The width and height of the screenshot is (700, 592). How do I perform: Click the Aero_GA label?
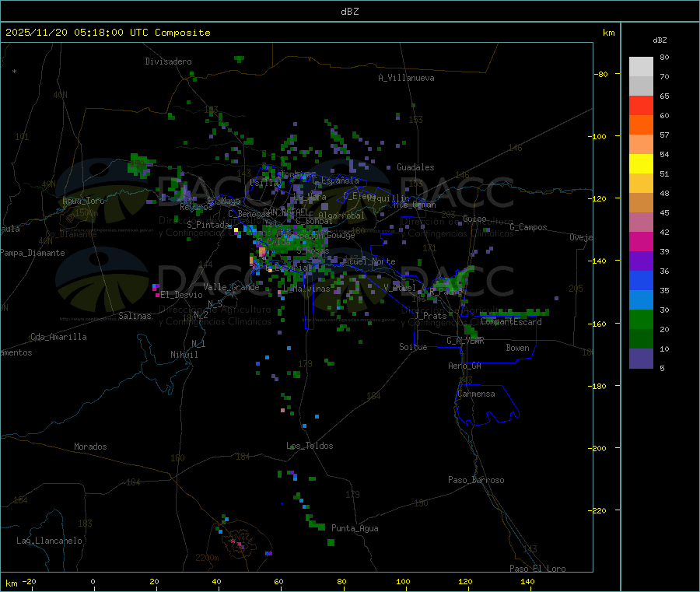coord(465,366)
